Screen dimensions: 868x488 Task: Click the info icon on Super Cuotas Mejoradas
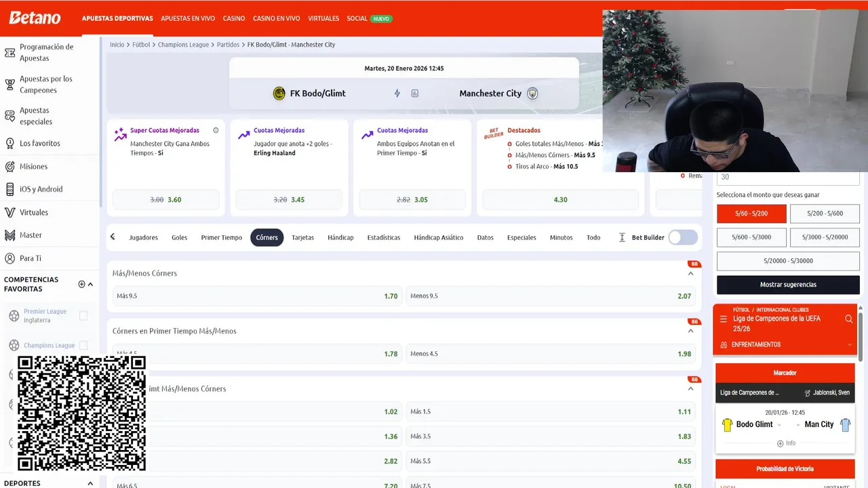point(216,130)
